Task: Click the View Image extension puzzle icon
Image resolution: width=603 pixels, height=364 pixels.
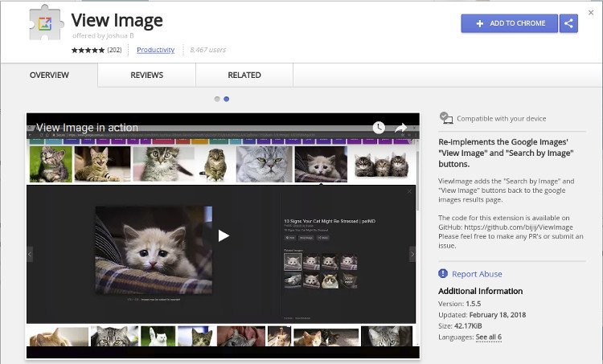Action: (46, 23)
